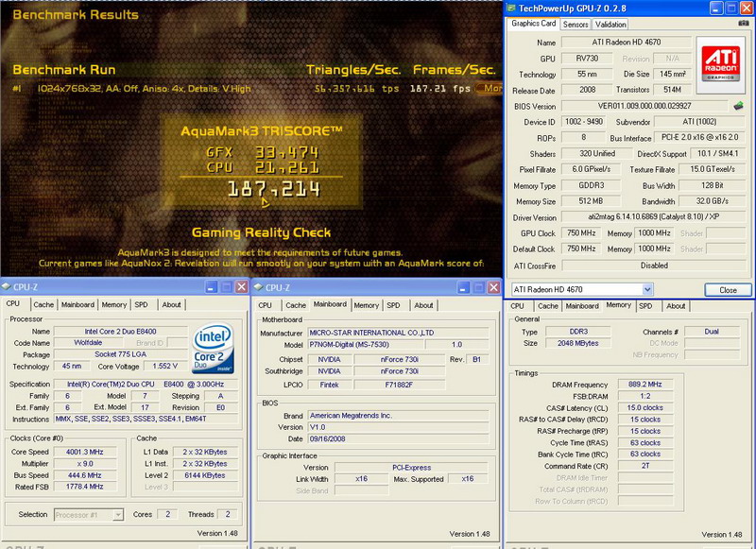Go to the CPU tab in the Timings CPU-Z window

coord(517,305)
